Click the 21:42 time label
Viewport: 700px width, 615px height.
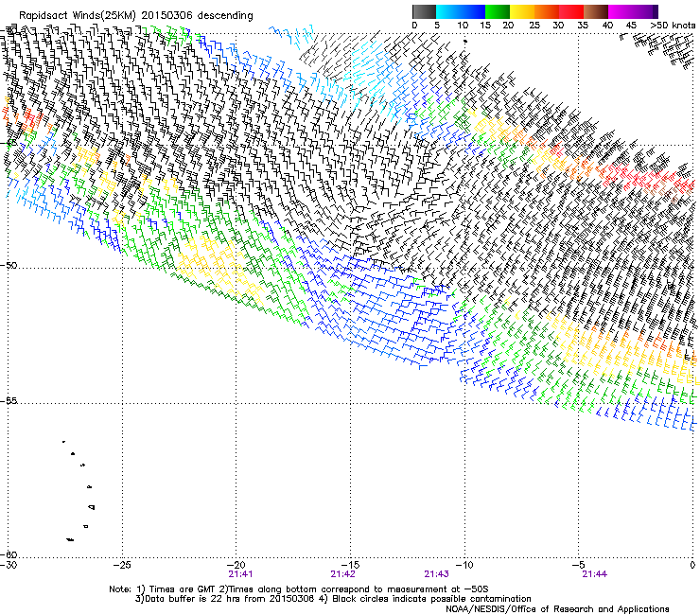(342, 574)
